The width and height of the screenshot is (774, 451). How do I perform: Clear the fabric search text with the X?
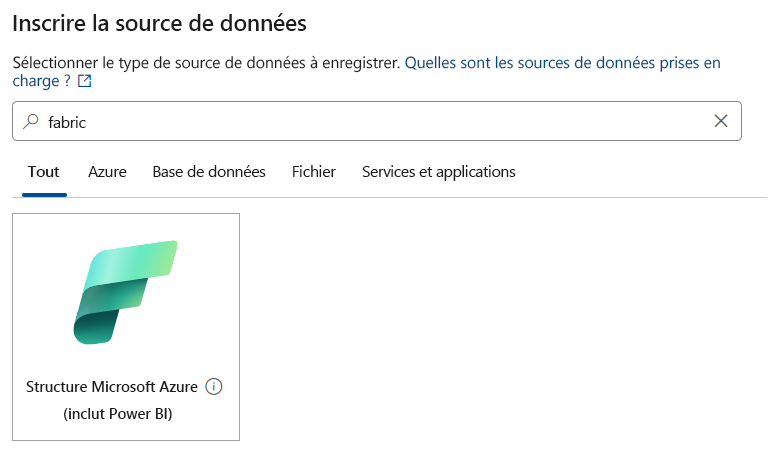[x=720, y=121]
